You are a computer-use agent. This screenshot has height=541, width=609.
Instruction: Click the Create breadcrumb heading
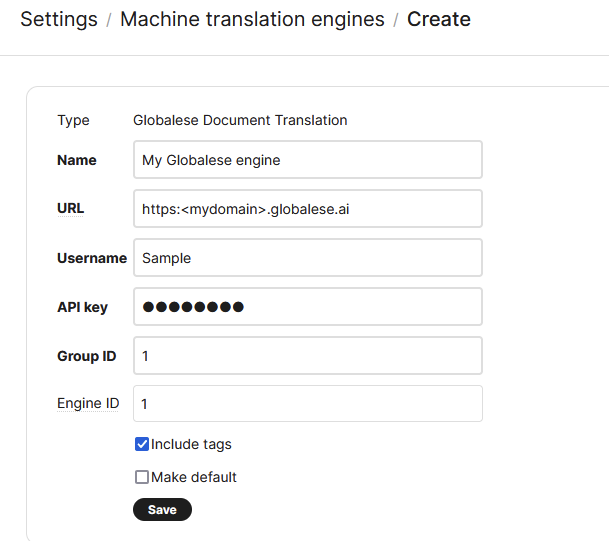[438, 19]
